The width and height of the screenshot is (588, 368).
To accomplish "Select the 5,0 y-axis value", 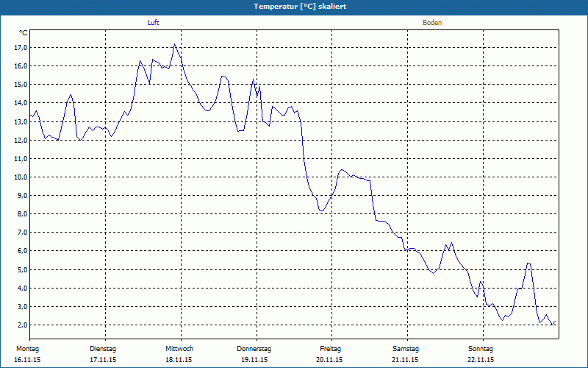I will (23, 269).
